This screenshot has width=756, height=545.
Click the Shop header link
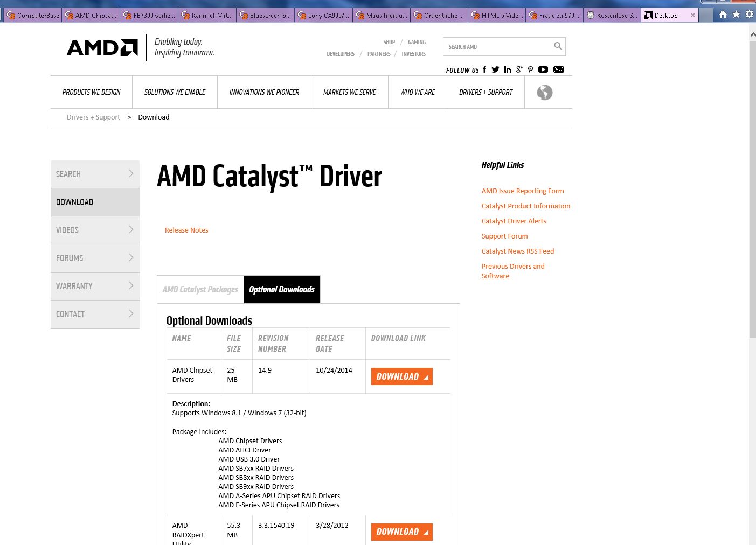coord(389,42)
